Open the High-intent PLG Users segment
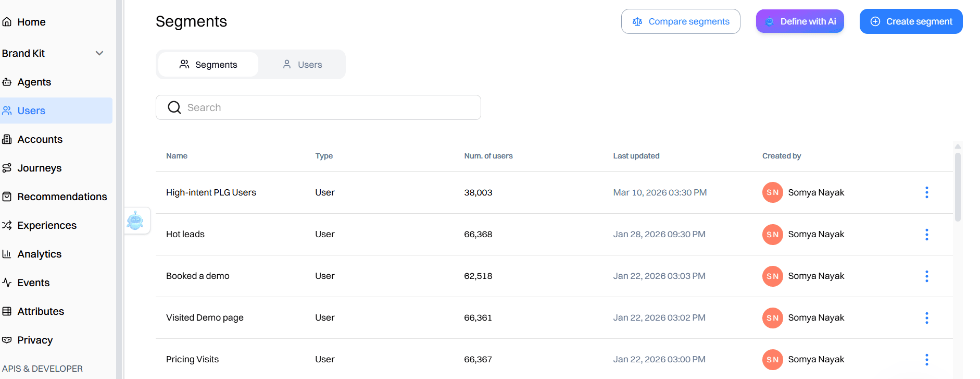 point(211,192)
